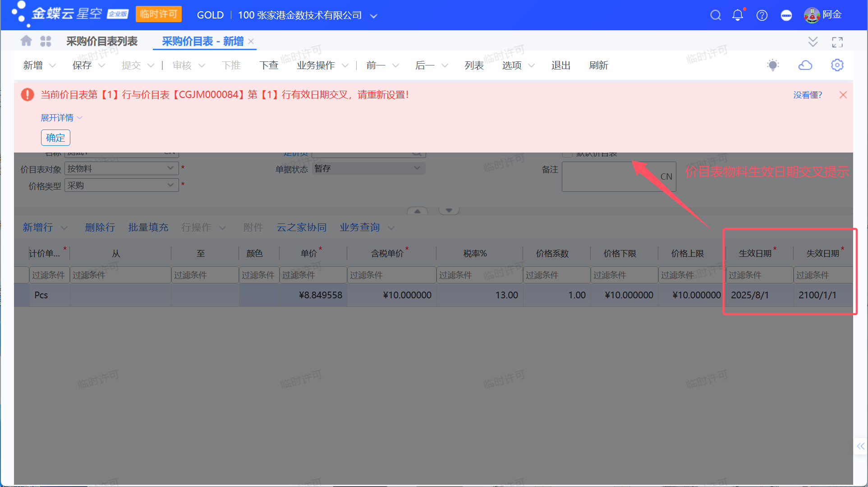This screenshot has height=487, width=868.
Task: Open the company selector dropdown
Action: pos(373,16)
